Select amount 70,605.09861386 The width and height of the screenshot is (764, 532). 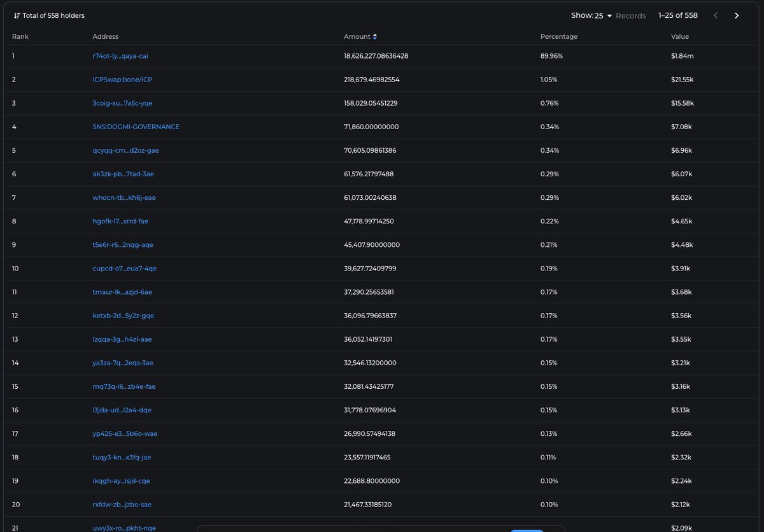pyautogui.click(x=370, y=150)
